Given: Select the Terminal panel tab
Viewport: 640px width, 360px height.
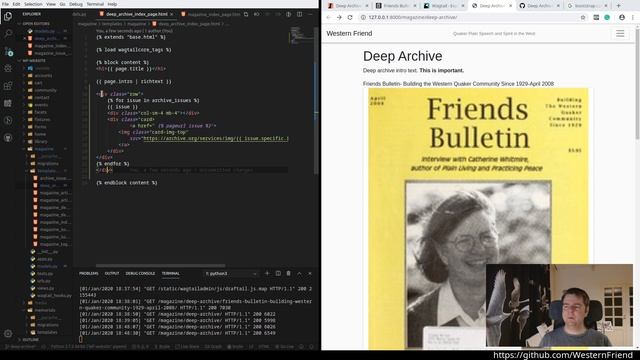Looking at the screenshot, I should 171,273.
